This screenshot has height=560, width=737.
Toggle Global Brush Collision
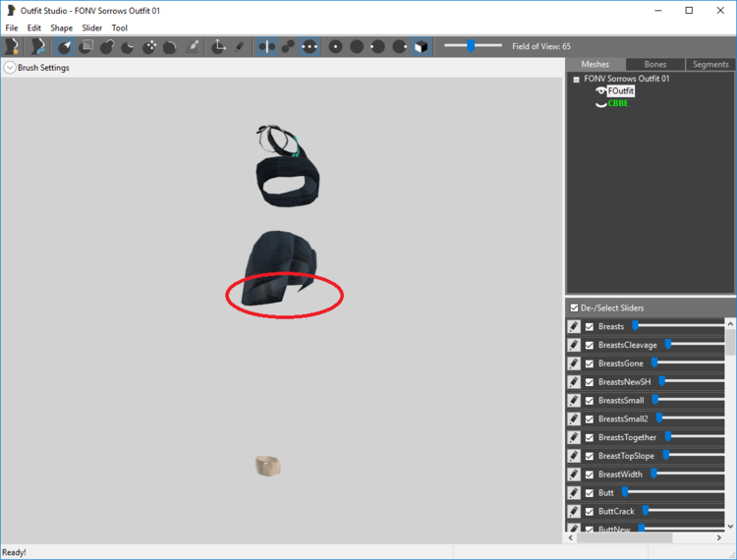click(x=310, y=46)
